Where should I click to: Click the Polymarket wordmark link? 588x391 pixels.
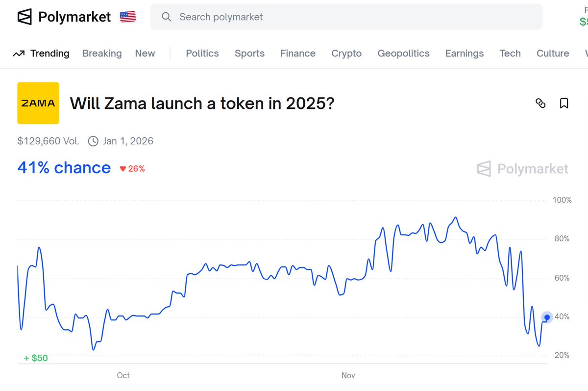[x=74, y=17]
